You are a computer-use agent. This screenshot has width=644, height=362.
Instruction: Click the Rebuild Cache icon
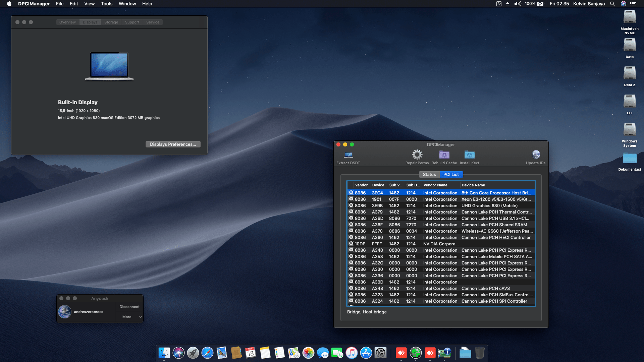[444, 155]
